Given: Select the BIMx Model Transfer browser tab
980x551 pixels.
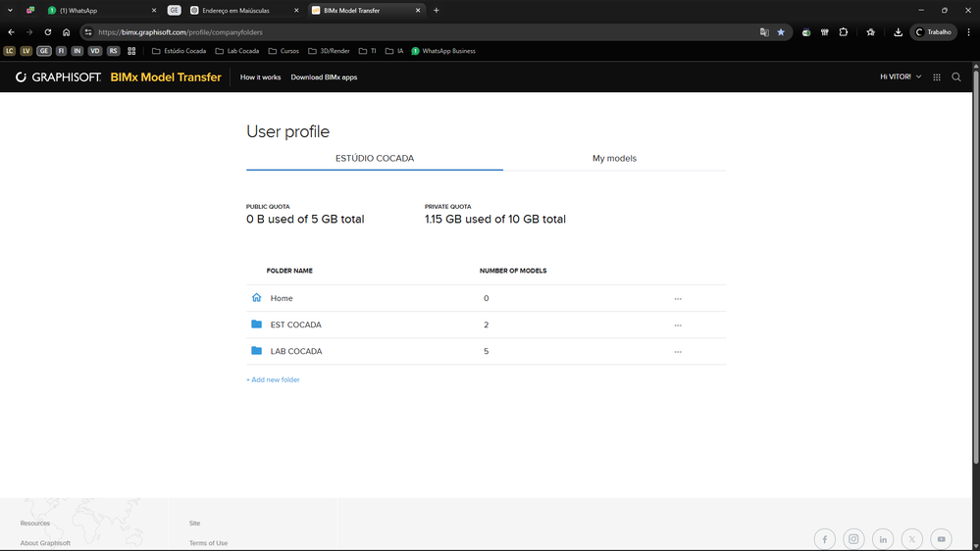Looking at the screenshot, I should click(x=366, y=10).
